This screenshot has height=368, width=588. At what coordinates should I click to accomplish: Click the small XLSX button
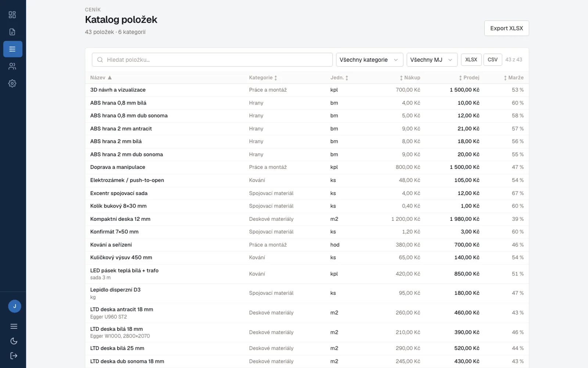(471, 60)
